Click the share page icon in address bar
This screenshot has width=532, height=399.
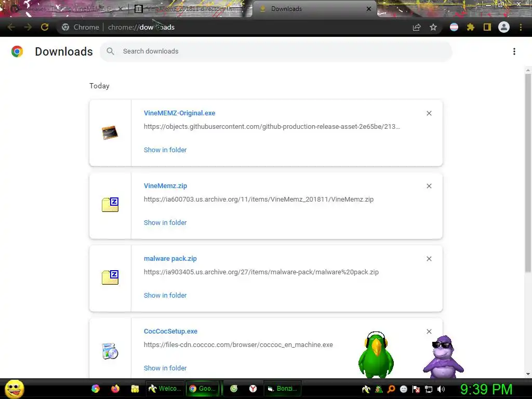(x=417, y=27)
